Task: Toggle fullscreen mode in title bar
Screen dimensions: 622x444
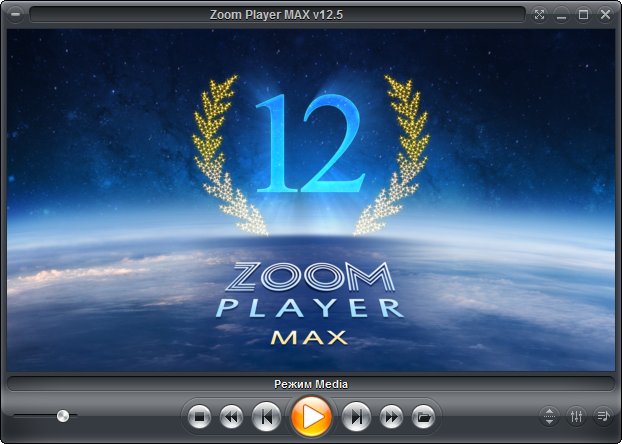Action: (x=541, y=14)
